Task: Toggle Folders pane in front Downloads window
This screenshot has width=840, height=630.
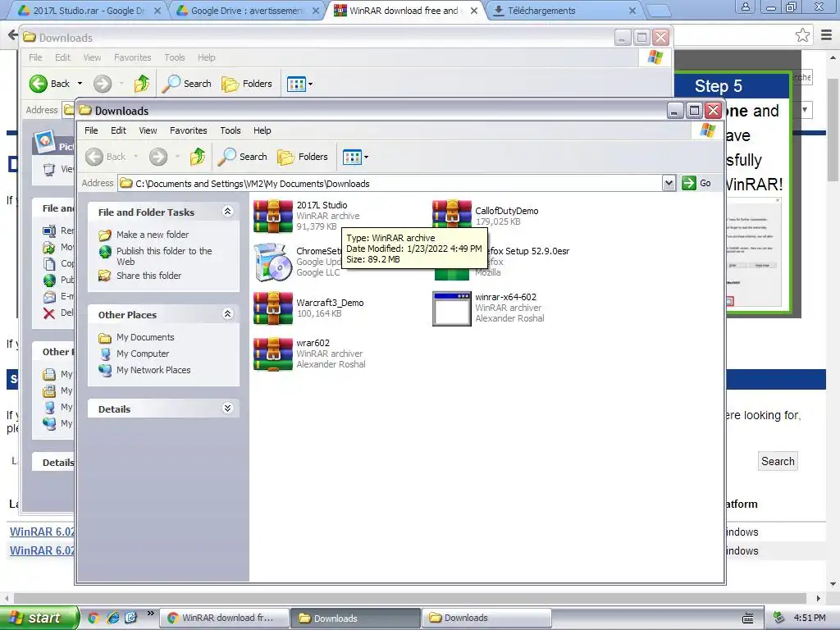Action: point(303,157)
